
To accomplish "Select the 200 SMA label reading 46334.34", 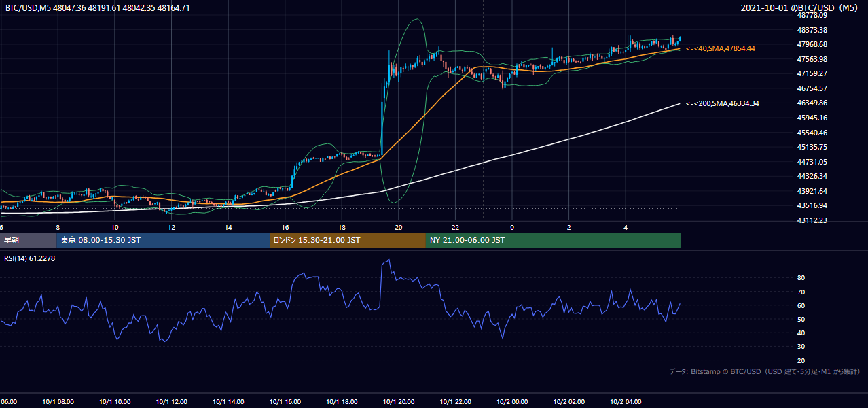I will tap(723, 103).
